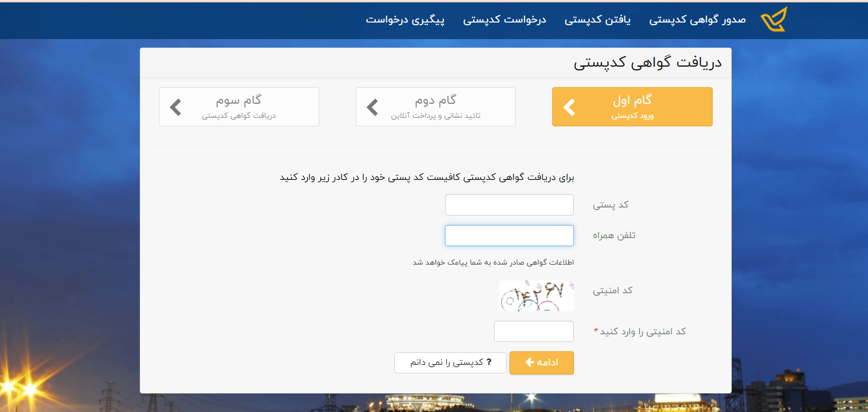Focus the کد پستی input field
Viewport: 868px width, 412px height.
509,205
